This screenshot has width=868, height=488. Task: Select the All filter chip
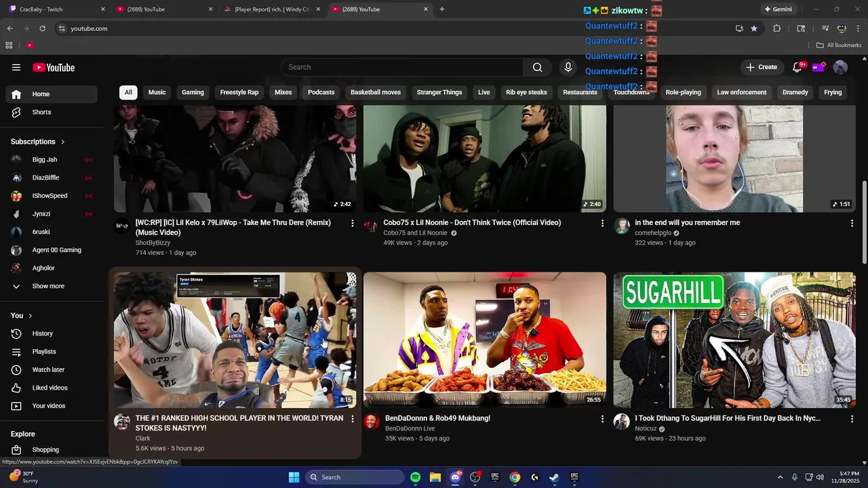(128, 92)
